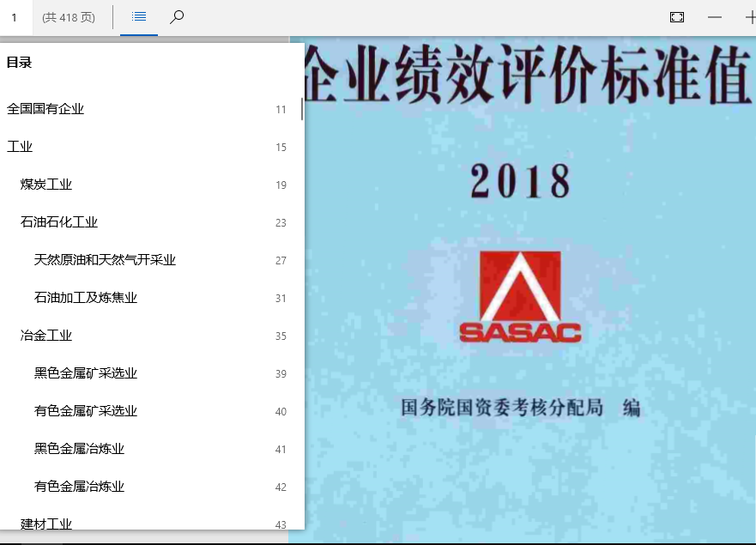Click the total pages label (共 418 页)
The height and width of the screenshot is (545, 756).
coord(69,17)
